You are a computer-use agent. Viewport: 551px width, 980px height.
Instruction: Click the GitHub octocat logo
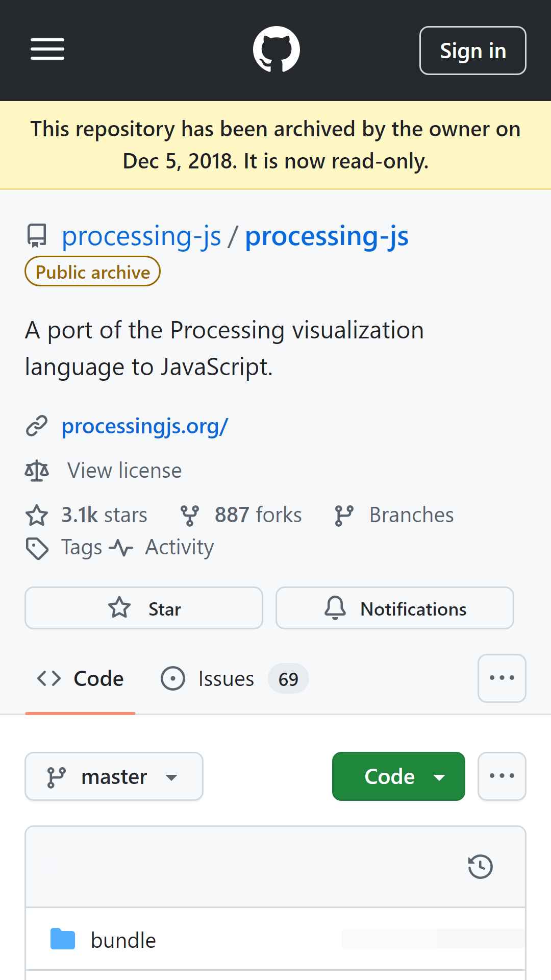276,50
